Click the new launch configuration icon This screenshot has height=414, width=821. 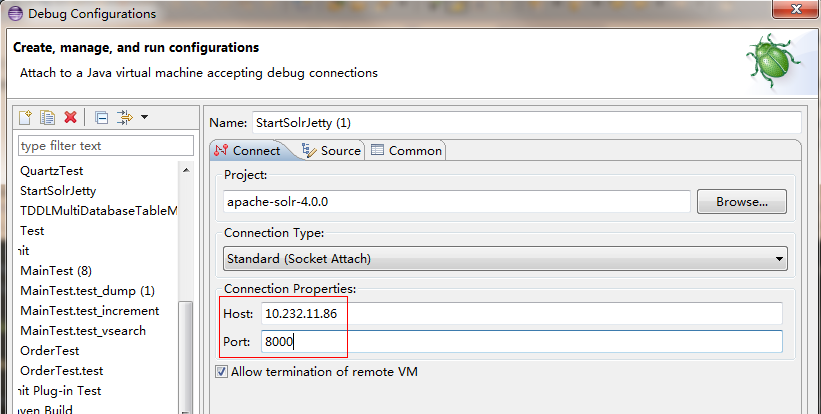[27, 117]
